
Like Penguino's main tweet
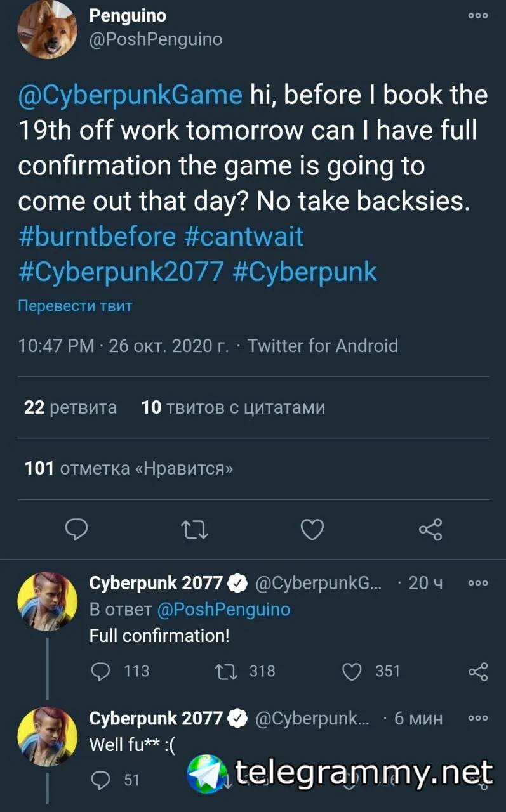pyautogui.click(x=312, y=529)
